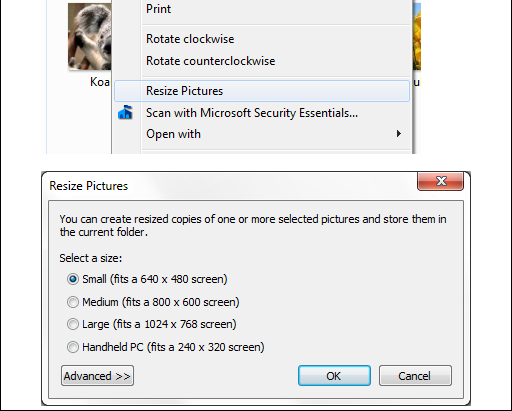Close the Resize Pictures dialog
This screenshot has width=512, height=411.
click(441, 181)
